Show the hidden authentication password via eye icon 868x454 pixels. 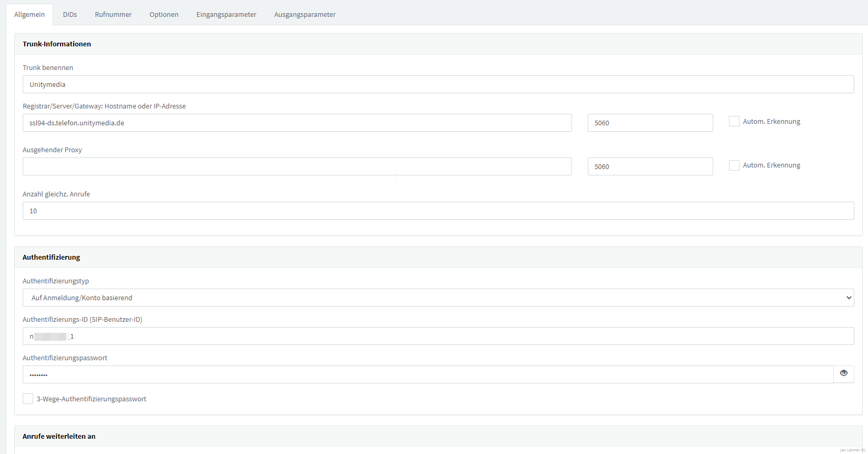tap(843, 373)
